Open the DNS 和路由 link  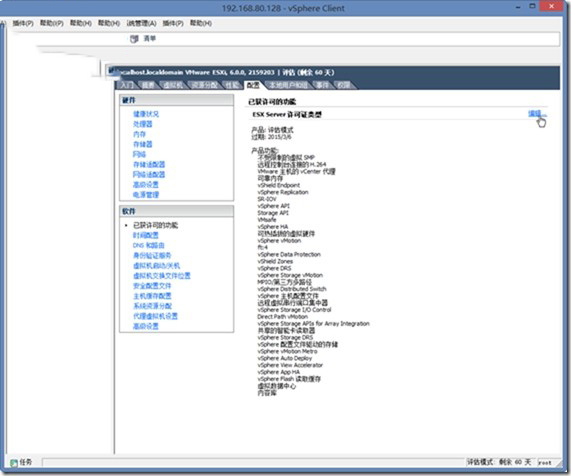[149, 245]
